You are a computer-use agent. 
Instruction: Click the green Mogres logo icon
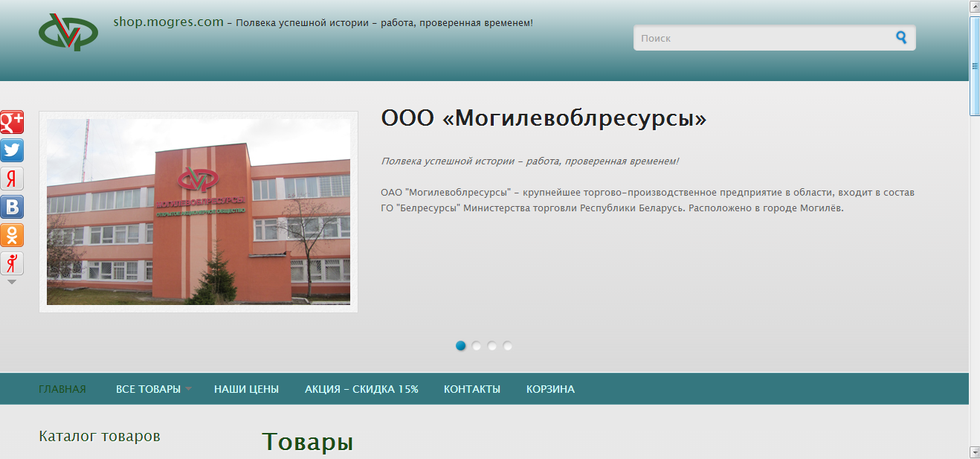tap(68, 32)
